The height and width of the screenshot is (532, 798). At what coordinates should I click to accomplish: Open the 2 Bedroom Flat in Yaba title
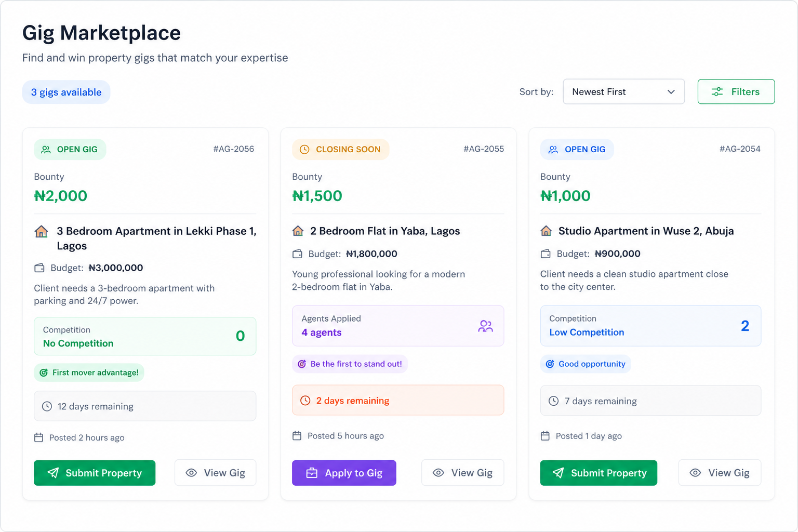pyautogui.click(x=385, y=231)
